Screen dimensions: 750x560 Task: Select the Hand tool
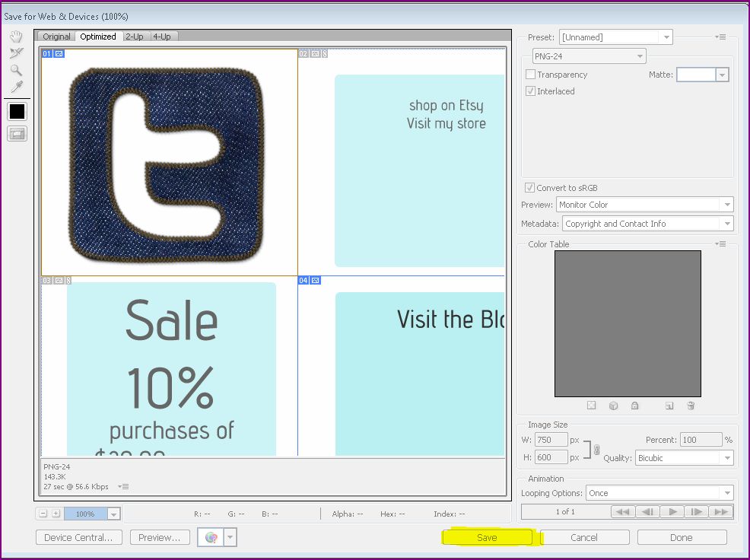pyautogui.click(x=16, y=36)
